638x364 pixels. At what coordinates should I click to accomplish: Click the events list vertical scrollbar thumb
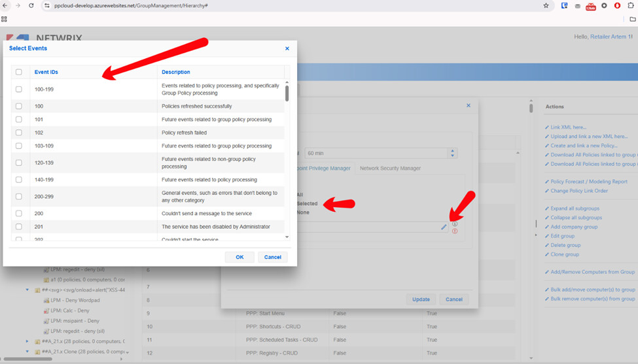click(287, 93)
